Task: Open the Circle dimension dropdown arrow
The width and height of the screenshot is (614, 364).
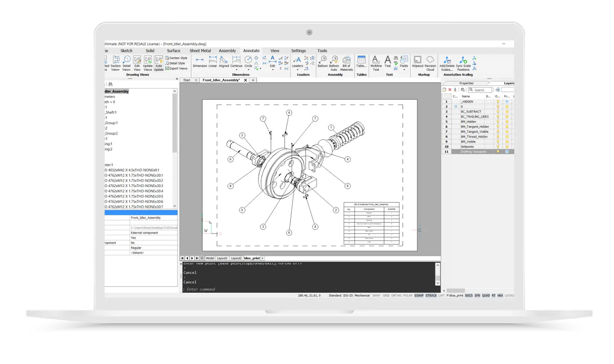Action: [x=248, y=69]
